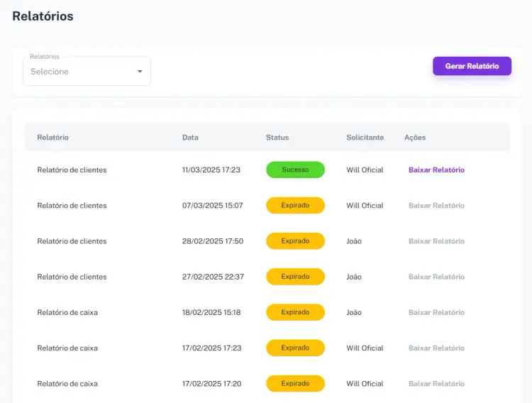The height and width of the screenshot is (403, 532).
Task: Click Relatório de caixa dated 17/02/2025 17:20
Action: (67, 384)
